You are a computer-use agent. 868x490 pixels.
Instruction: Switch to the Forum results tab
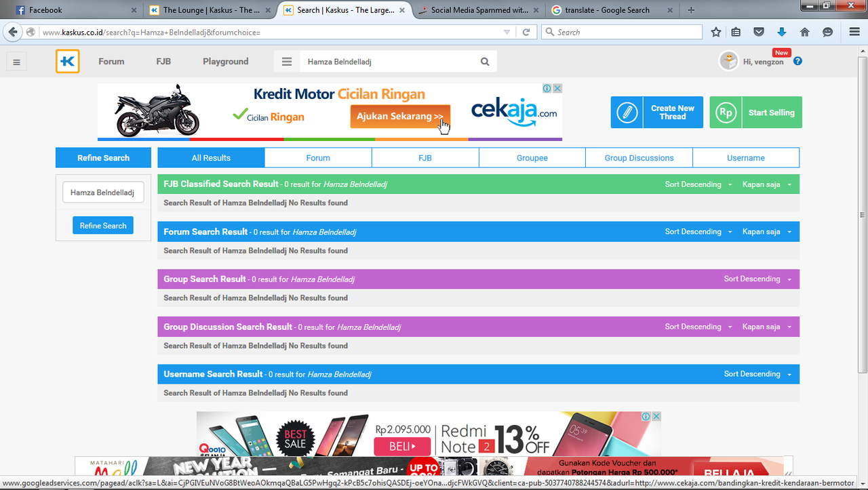[x=318, y=158]
